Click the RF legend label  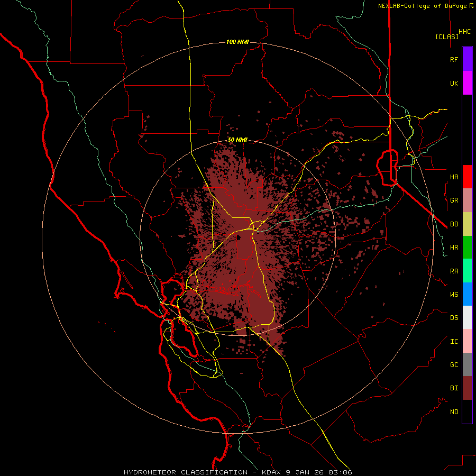coord(454,59)
